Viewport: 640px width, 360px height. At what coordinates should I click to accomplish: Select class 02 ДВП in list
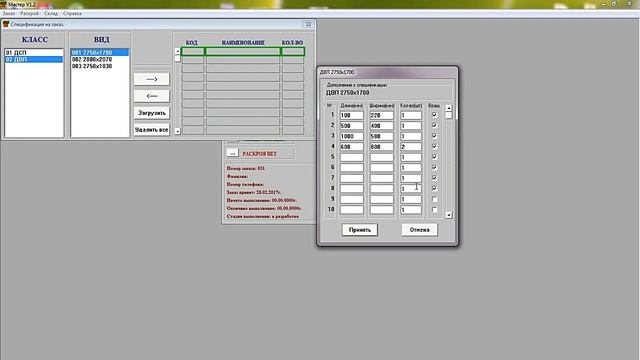click(34, 59)
